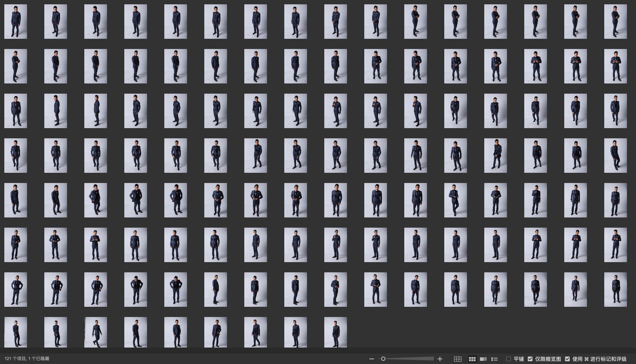
Task: Select the last thumbnail in the bottom row
Action: tap(335, 332)
